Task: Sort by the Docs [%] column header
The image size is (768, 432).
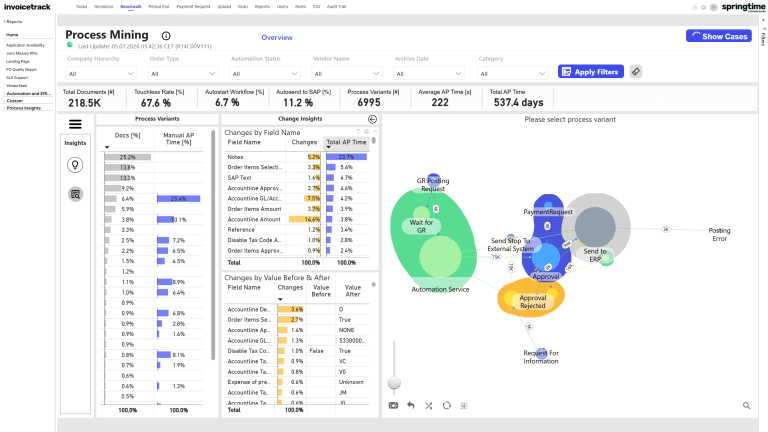Action: pyautogui.click(x=127, y=136)
